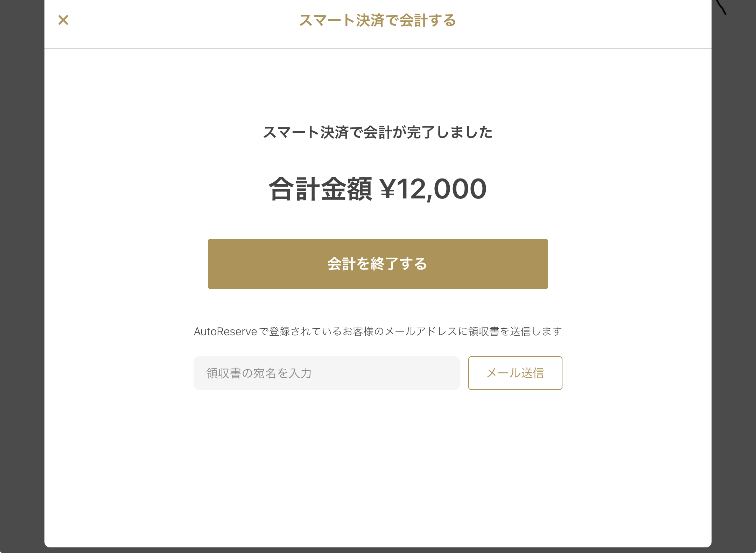The image size is (756, 553).
Task: Click the ¥12,000 amount figure
Action: 433,189
